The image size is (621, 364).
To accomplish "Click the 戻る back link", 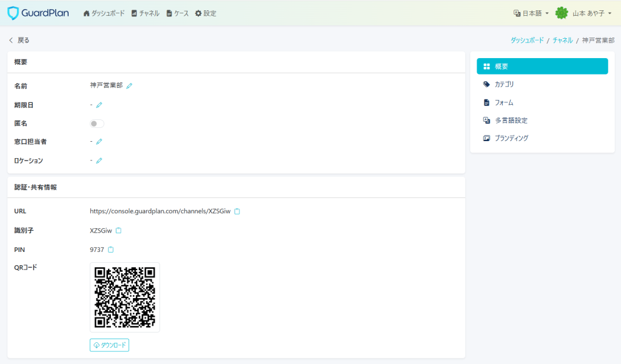I will tap(19, 40).
